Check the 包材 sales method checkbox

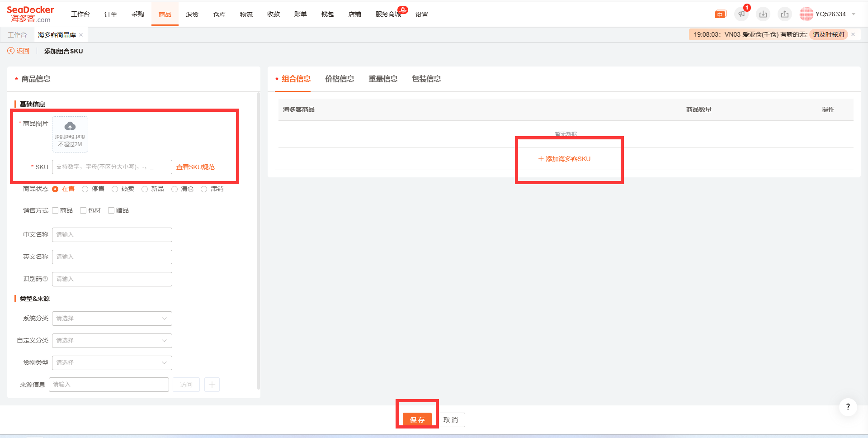(83, 210)
